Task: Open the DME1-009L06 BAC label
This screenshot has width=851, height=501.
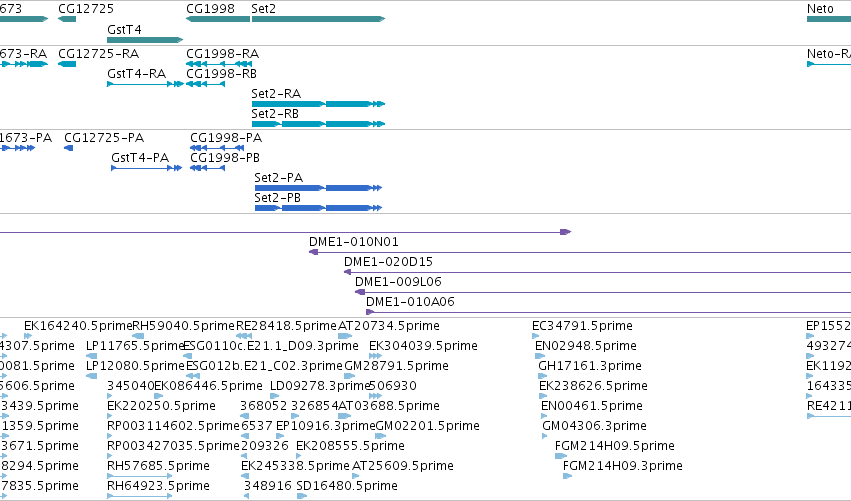Action: coord(398,282)
